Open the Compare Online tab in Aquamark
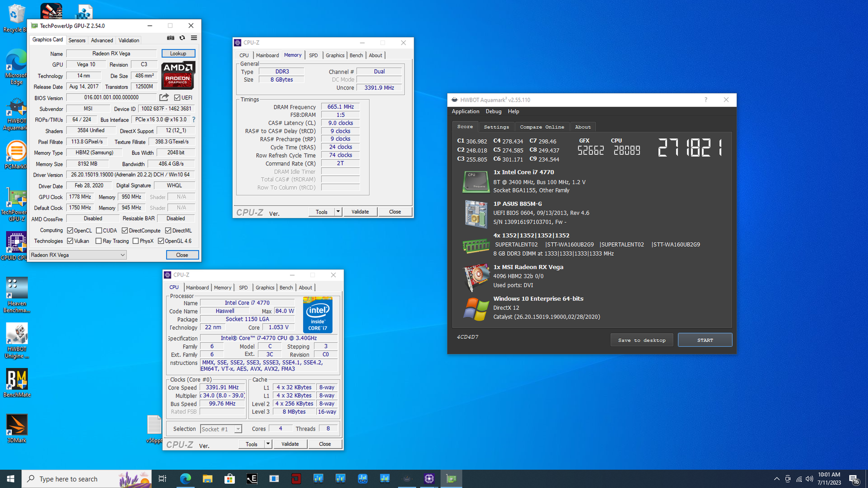This screenshot has width=868, height=488. 542,127
